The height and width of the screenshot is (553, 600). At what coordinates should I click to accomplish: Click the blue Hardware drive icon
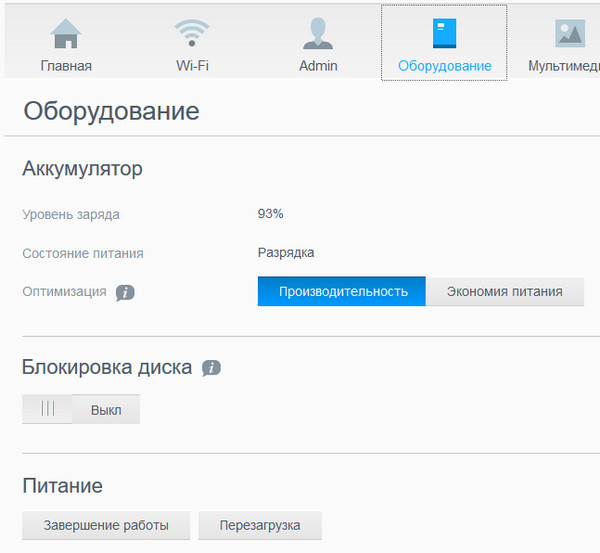pyautogui.click(x=444, y=34)
